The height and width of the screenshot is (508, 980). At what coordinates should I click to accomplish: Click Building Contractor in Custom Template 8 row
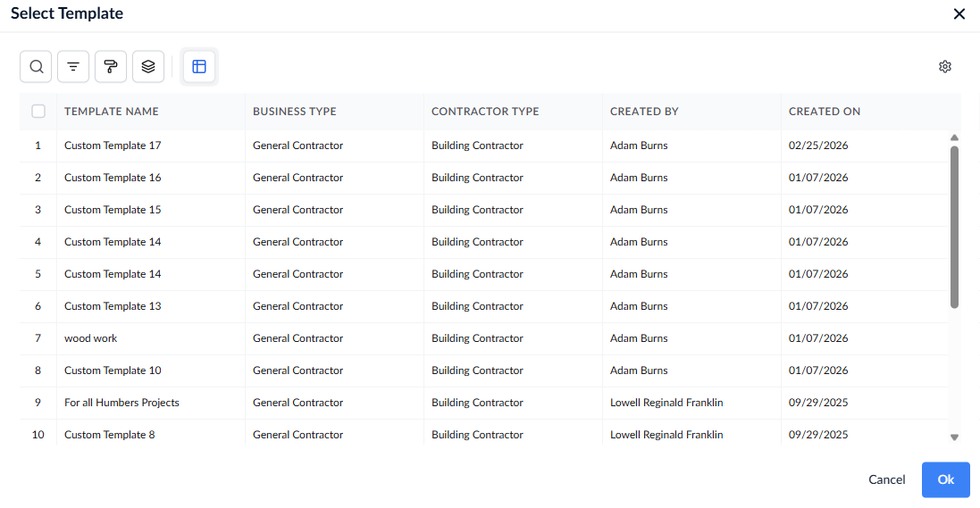click(x=477, y=435)
